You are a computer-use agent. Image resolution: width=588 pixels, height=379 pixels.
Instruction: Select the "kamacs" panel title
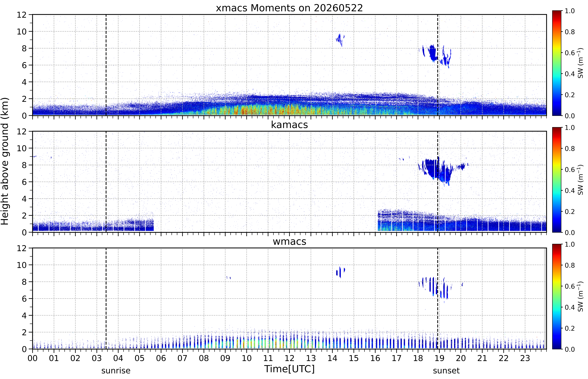click(289, 125)
